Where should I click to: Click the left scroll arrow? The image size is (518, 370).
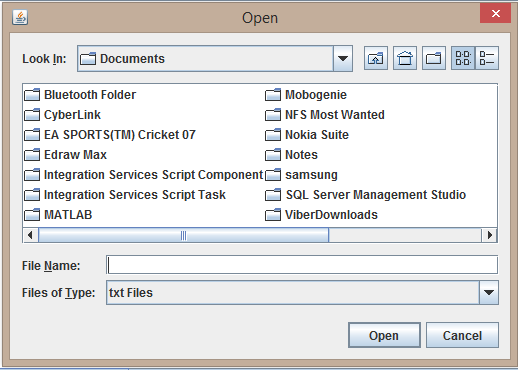pyautogui.click(x=30, y=235)
